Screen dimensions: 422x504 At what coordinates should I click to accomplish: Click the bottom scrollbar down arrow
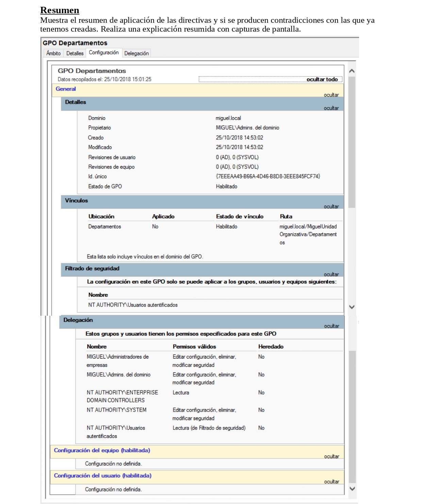pyautogui.click(x=352, y=489)
